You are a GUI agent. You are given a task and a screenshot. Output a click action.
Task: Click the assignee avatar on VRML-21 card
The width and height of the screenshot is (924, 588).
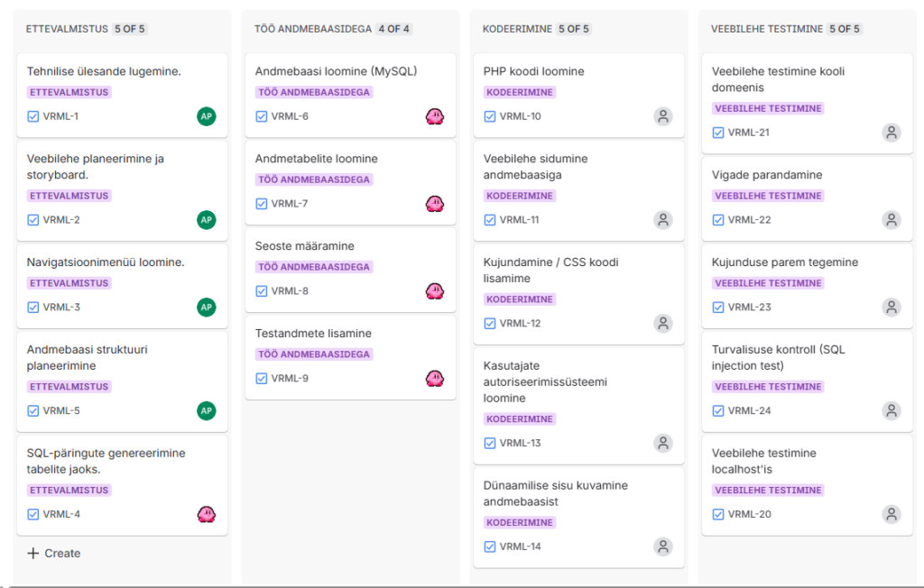pyautogui.click(x=892, y=133)
